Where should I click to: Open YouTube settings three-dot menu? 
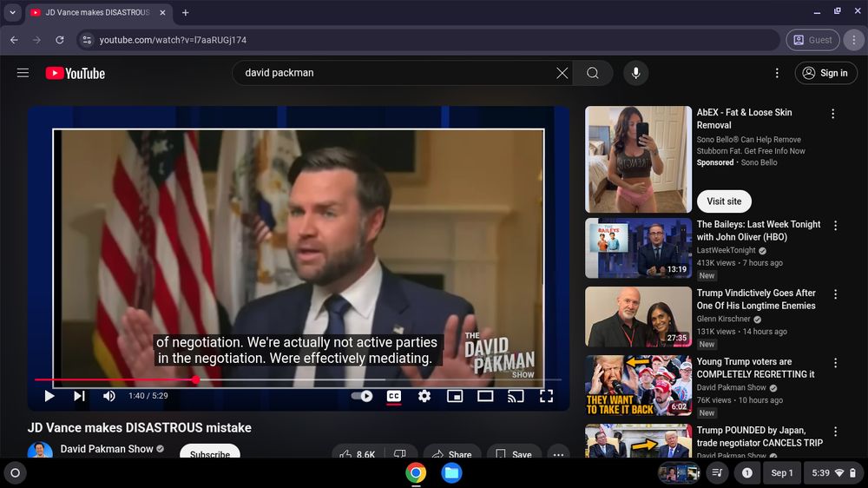(777, 73)
